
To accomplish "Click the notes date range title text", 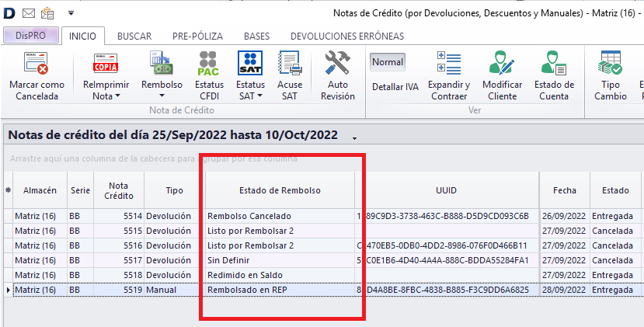I will (173, 134).
